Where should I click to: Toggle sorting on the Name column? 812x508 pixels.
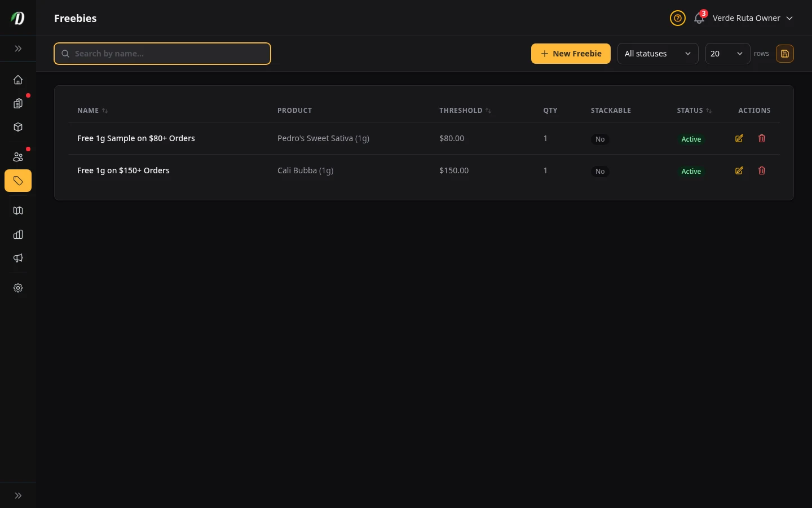pyautogui.click(x=105, y=111)
